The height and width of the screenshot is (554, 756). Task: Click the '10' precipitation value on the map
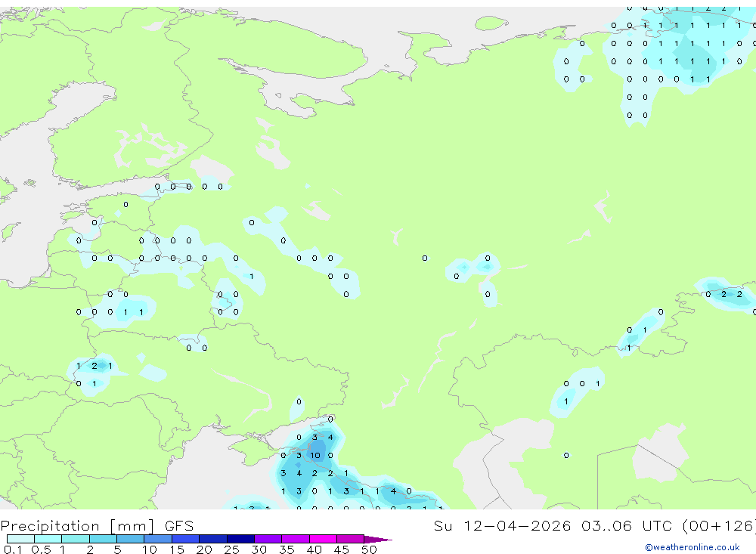[314, 455]
